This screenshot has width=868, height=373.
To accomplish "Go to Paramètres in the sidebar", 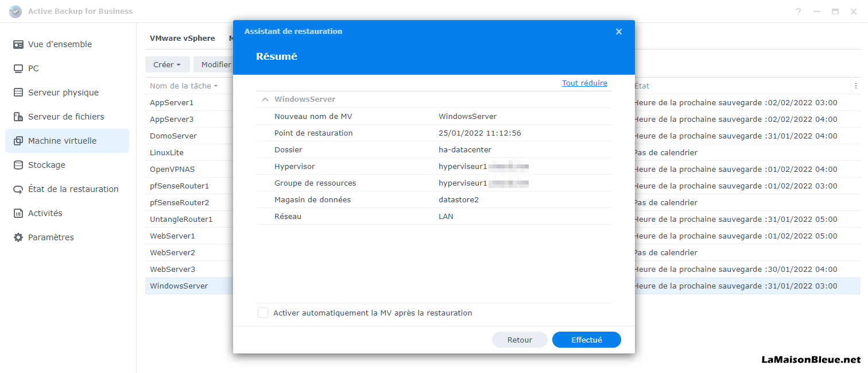I will pos(67,237).
